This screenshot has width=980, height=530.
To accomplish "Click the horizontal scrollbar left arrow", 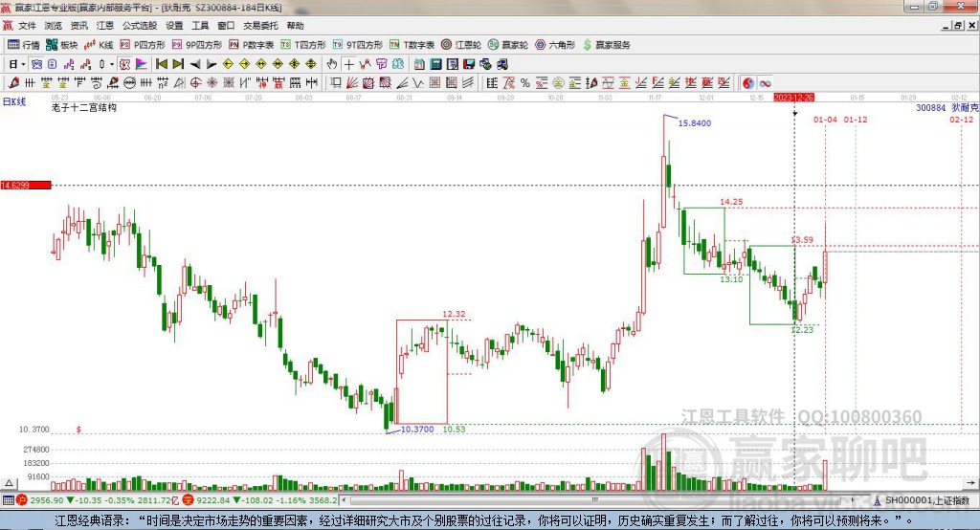I will pos(345,500).
